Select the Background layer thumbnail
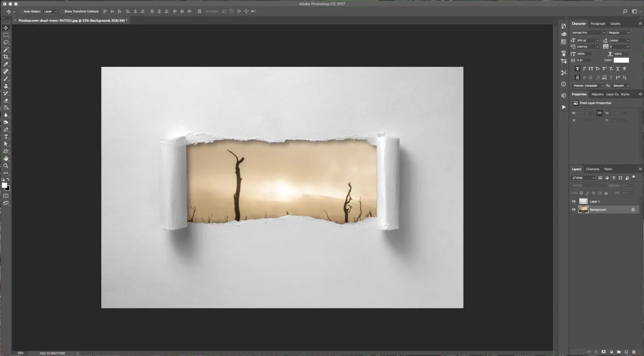The image size is (644, 356). (x=583, y=209)
